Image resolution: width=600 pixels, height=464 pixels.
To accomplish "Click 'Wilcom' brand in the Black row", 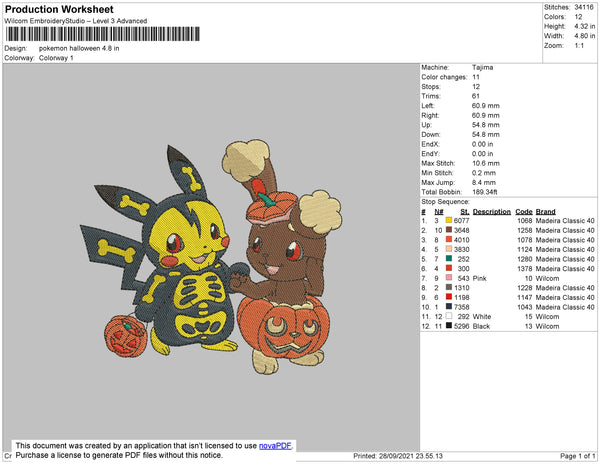I will (547, 326).
